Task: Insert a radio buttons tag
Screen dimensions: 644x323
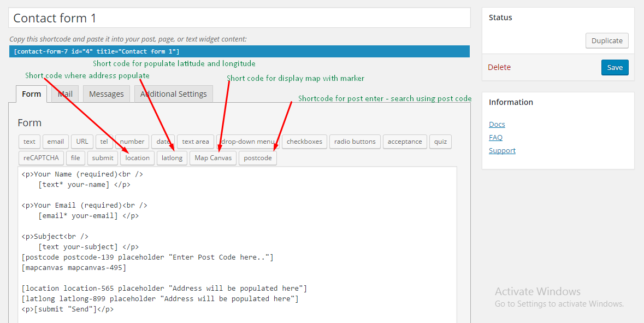Action: [355, 142]
